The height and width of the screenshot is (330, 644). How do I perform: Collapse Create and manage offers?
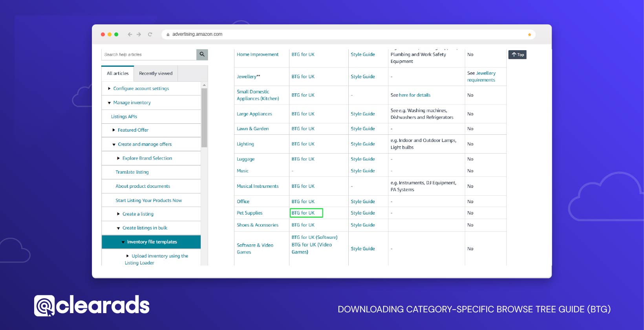114,145
